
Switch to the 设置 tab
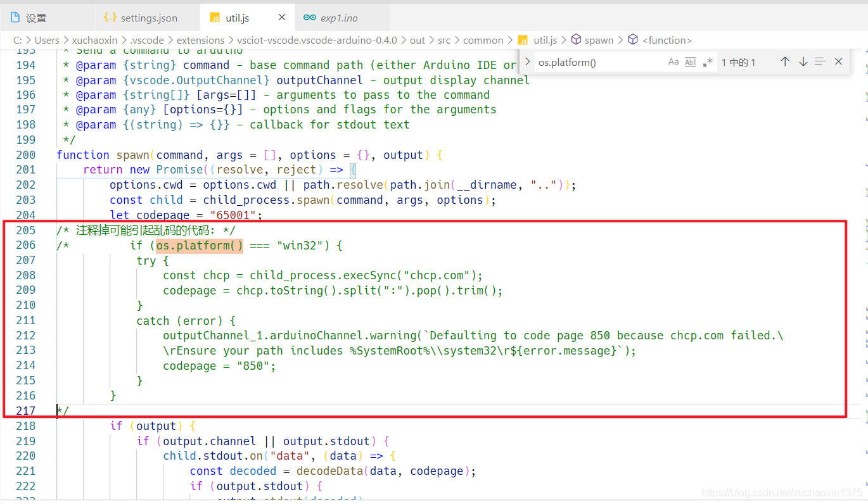click(36, 18)
